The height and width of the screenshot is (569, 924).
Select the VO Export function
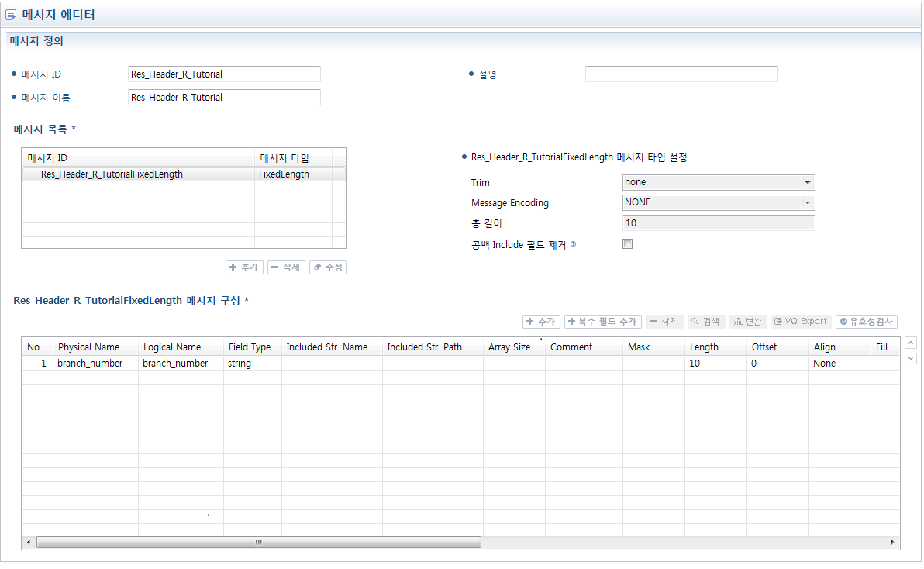[800, 321]
